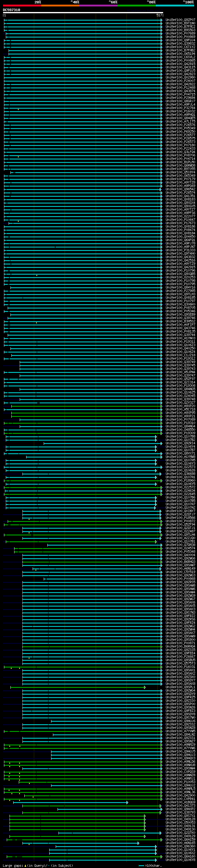Select UniRef100_Q8GRJ7 label
This screenshot has width=197, height=868.
point(180,101)
